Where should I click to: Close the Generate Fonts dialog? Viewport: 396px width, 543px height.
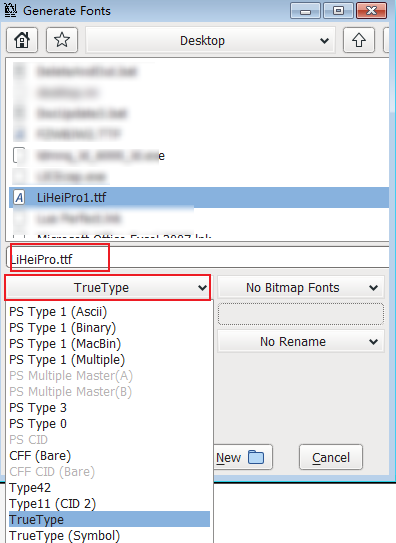pos(371,11)
